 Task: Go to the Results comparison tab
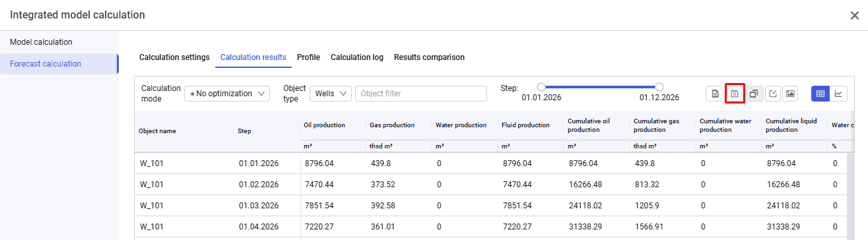429,57
